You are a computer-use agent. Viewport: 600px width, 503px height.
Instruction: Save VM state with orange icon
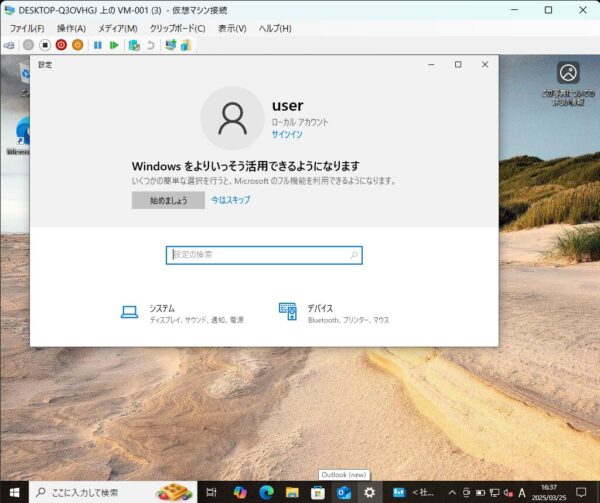coord(78,45)
